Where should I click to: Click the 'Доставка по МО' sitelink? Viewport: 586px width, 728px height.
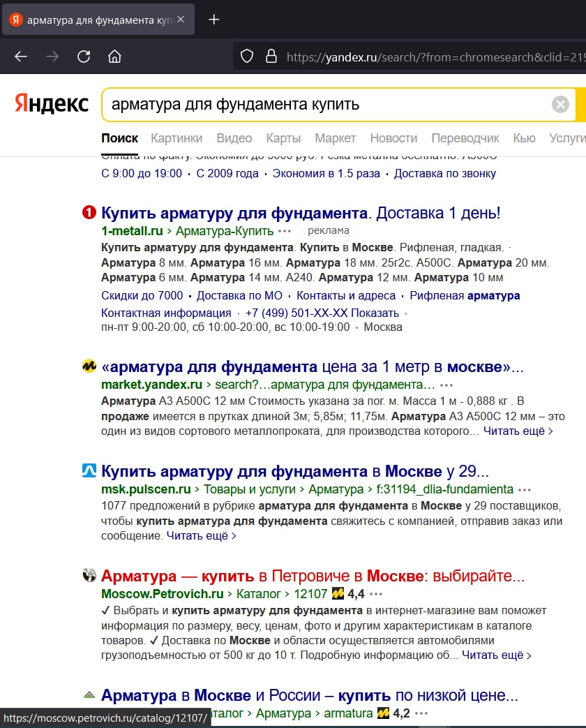(x=239, y=296)
